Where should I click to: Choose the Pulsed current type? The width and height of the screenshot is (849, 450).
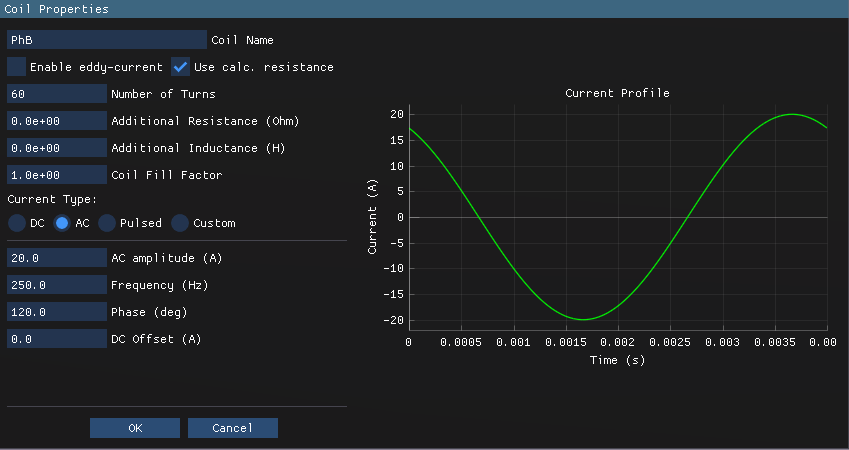[x=107, y=223]
